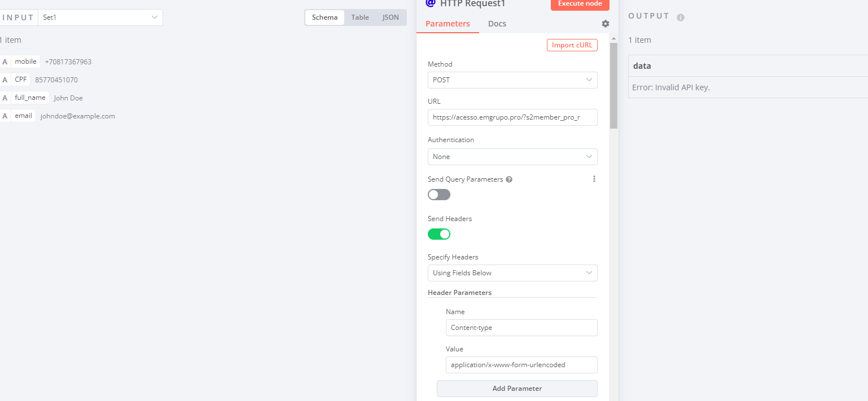Viewport: 868px width, 401px height.
Task: Select the string type icon beside mobile field
Action: pos(5,61)
